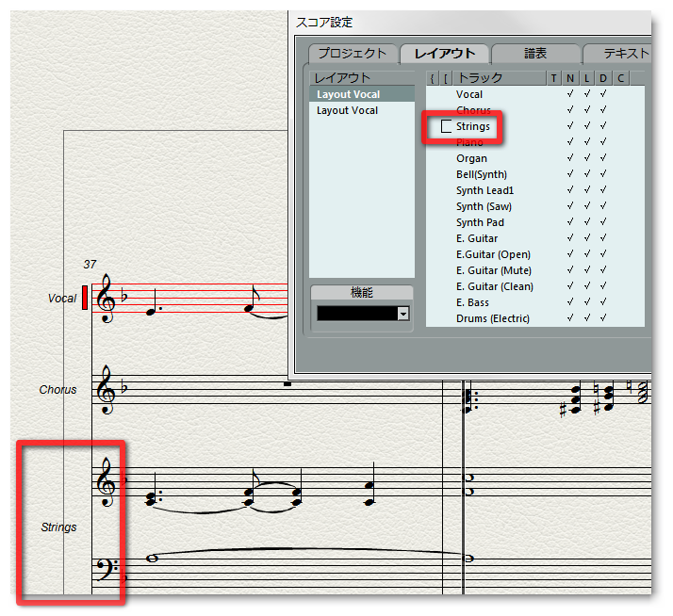Click the D column header
The height and width of the screenshot is (616, 673).
pyautogui.click(x=603, y=78)
